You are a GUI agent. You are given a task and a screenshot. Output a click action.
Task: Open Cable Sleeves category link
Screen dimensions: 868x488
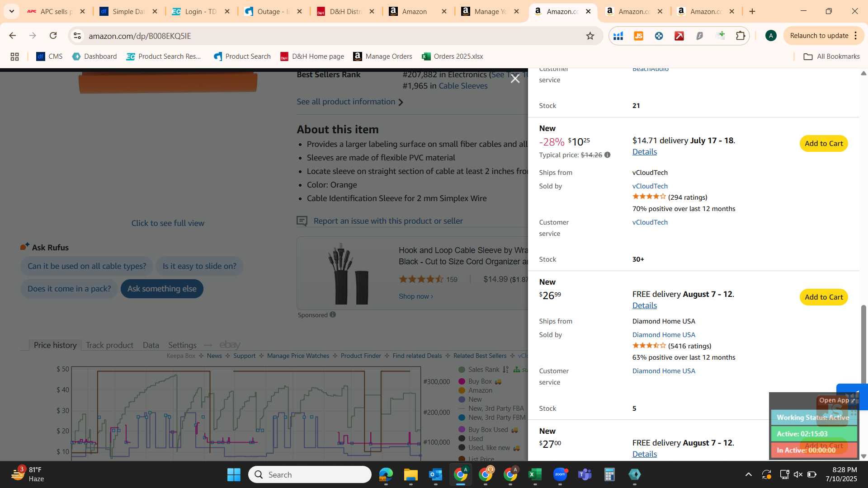click(463, 86)
